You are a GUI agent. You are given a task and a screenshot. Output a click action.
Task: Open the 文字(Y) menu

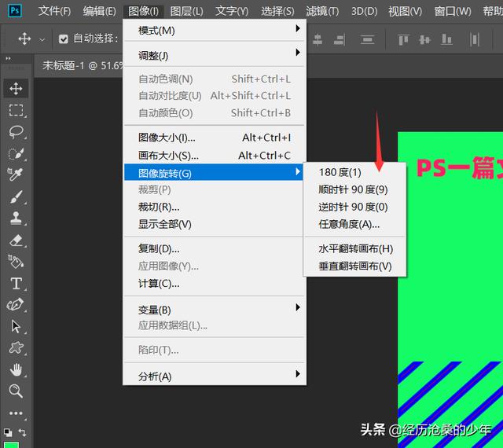point(232,11)
